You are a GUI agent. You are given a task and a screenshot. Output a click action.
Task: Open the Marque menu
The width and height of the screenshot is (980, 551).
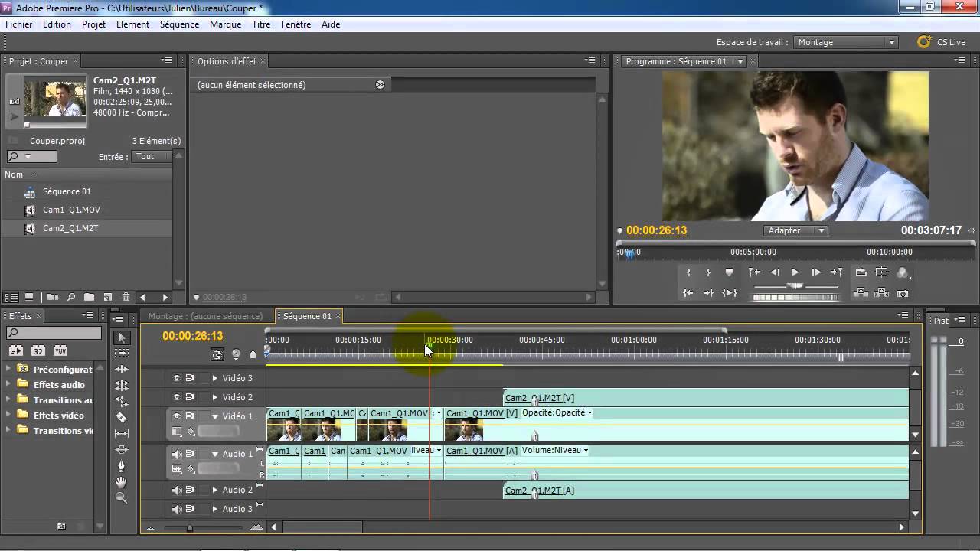click(x=225, y=24)
